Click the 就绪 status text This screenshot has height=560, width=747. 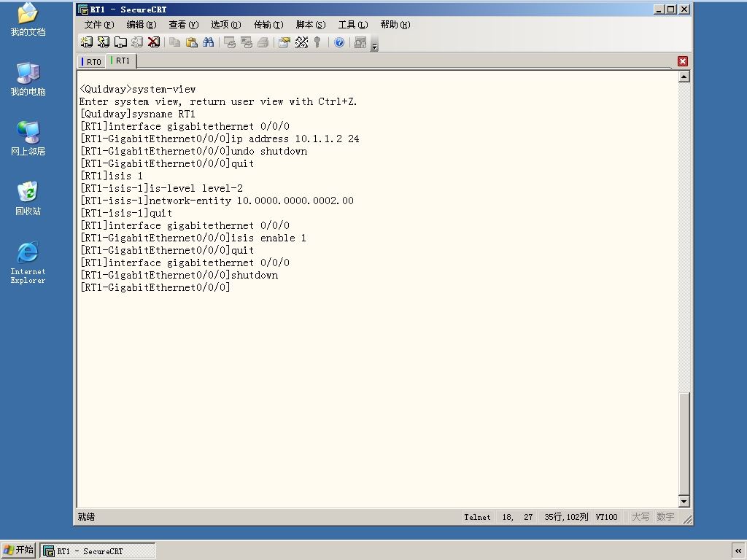[86, 517]
